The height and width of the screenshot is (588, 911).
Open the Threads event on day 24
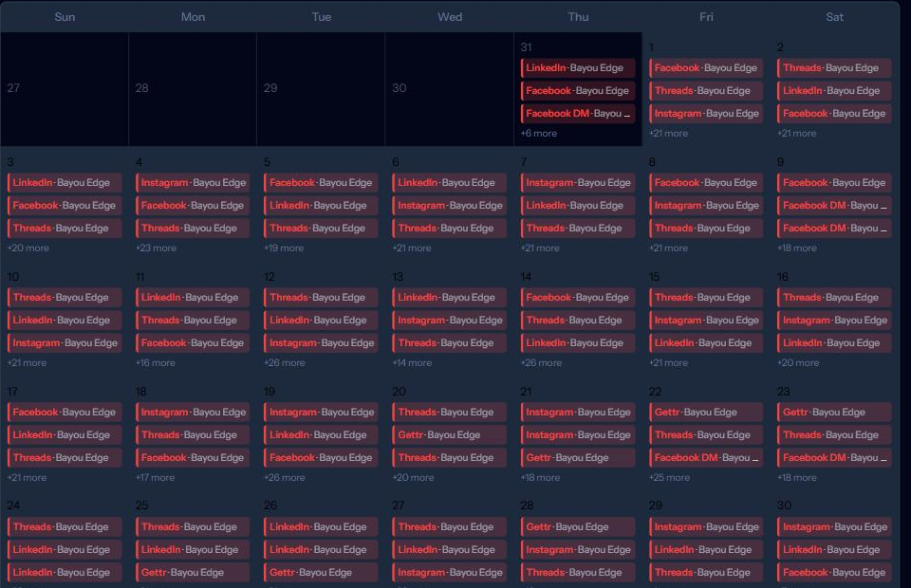point(65,527)
